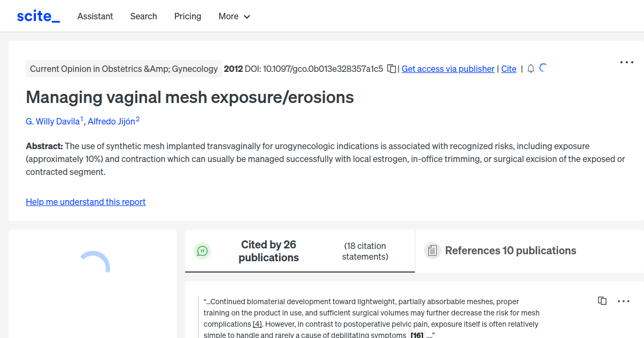Open the three-dot overflow menu at top right
Screen dimensions: 644x338
(626, 62)
